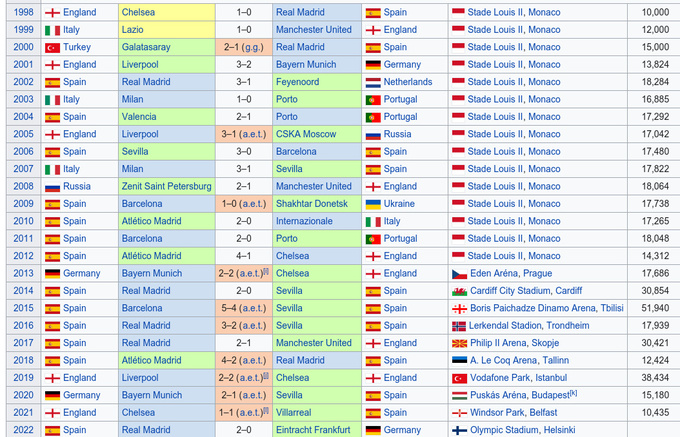
Task: Click the Turkey flag beside Galatasaray's nation
Action: coord(53,47)
